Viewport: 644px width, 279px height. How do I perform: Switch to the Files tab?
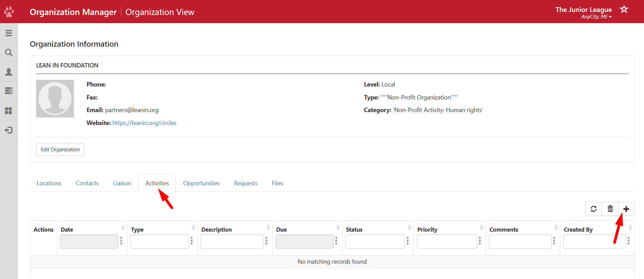[278, 183]
